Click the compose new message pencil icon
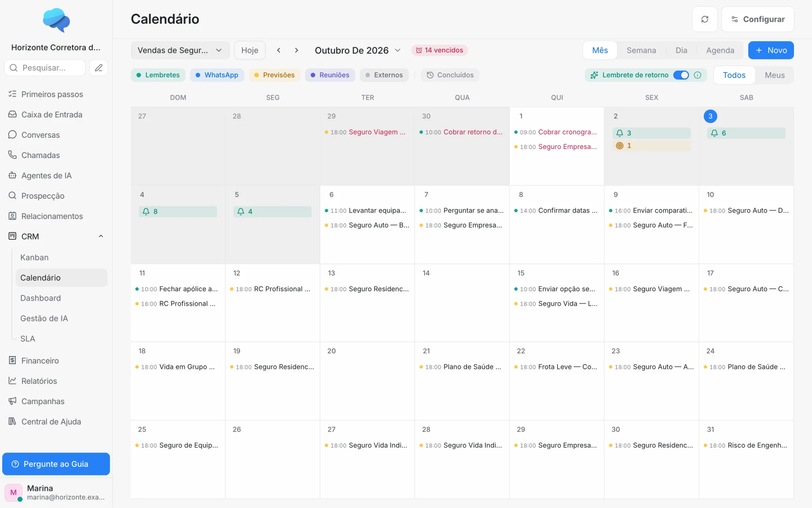812x508 pixels. coord(99,68)
